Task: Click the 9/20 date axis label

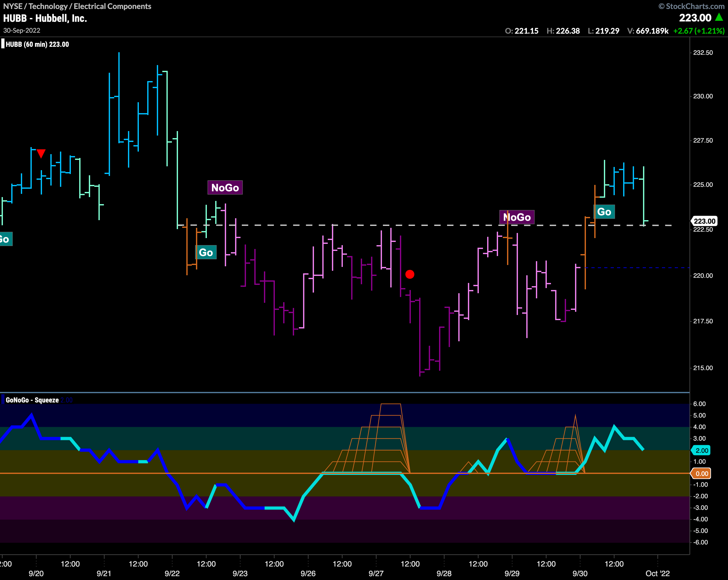Action: point(36,573)
